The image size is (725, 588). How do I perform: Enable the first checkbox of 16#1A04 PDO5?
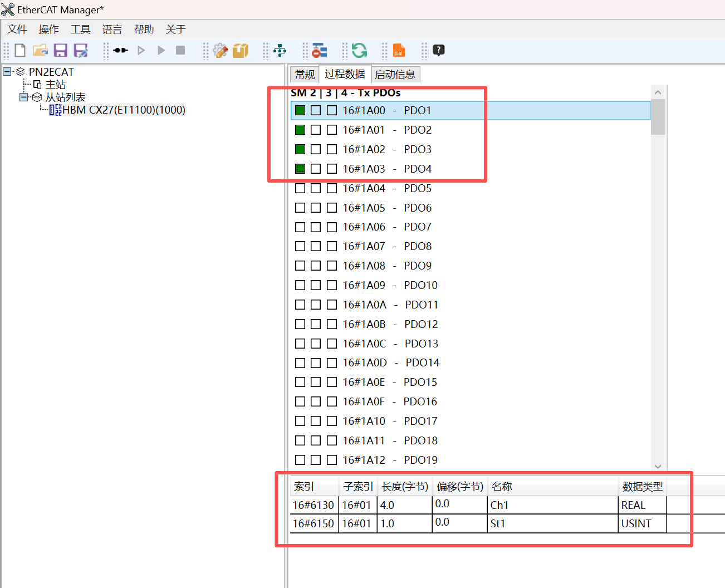tap(300, 188)
